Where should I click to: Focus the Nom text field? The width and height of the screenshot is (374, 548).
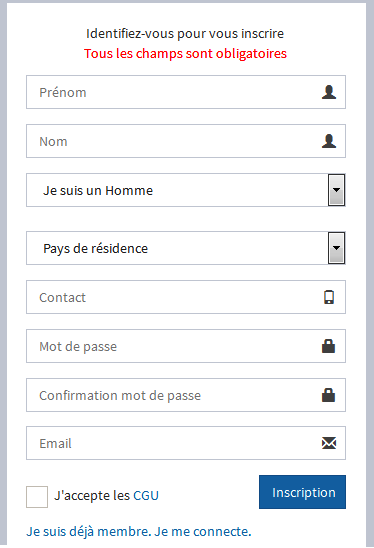pyautogui.click(x=186, y=141)
